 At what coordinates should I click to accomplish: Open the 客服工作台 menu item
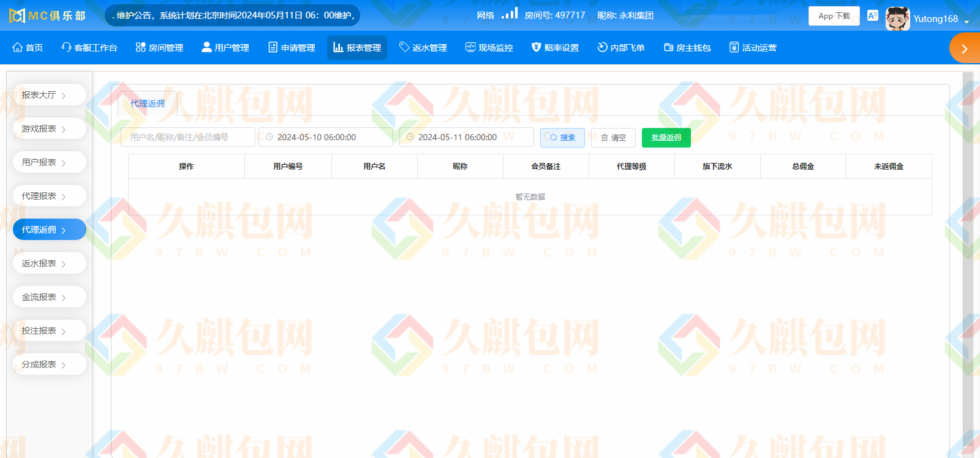(x=89, y=47)
